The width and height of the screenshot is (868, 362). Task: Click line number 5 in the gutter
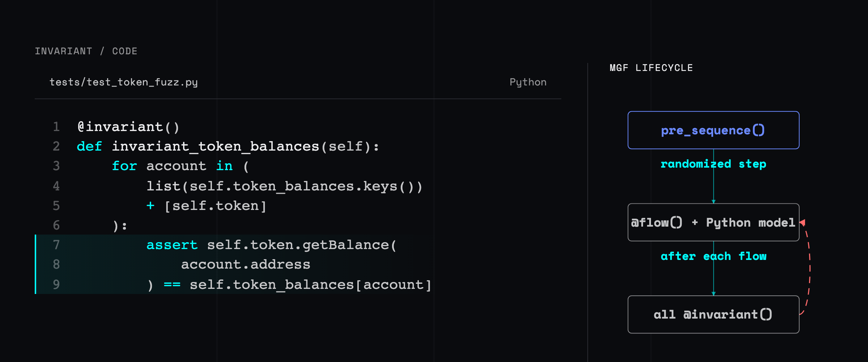(x=56, y=206)
